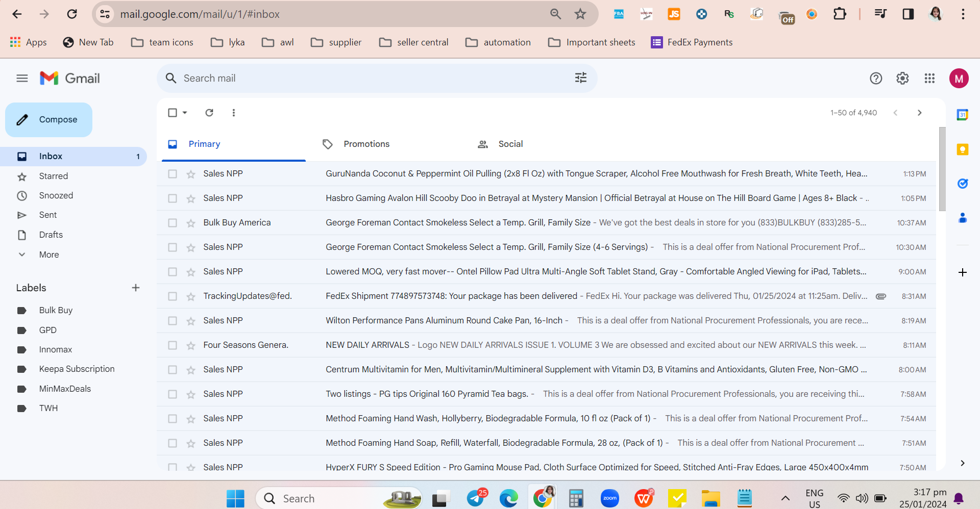Open the 'team icons' bookmark folder
Screen dimensions: 980x509
(x=162, y=42)
